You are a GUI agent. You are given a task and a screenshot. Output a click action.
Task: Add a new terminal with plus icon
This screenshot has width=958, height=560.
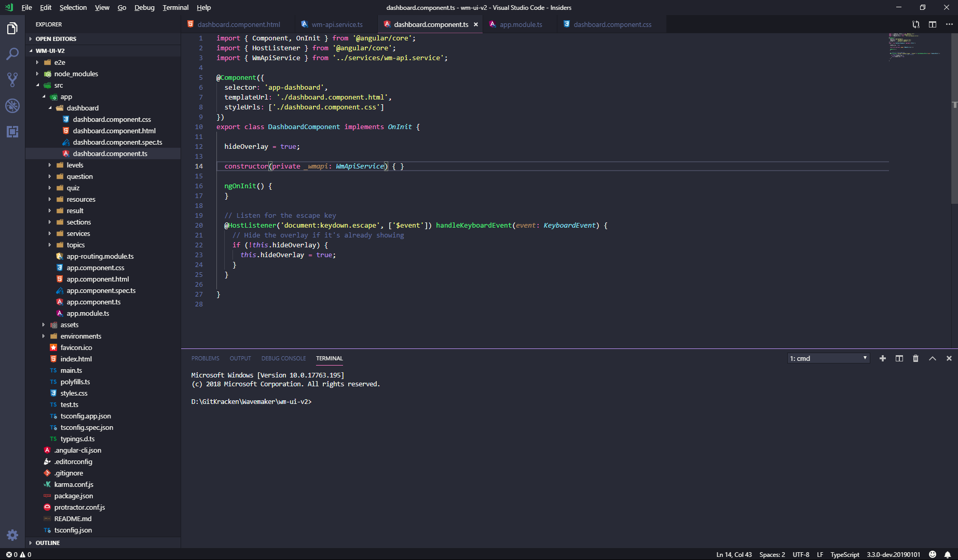click(882, 358)
